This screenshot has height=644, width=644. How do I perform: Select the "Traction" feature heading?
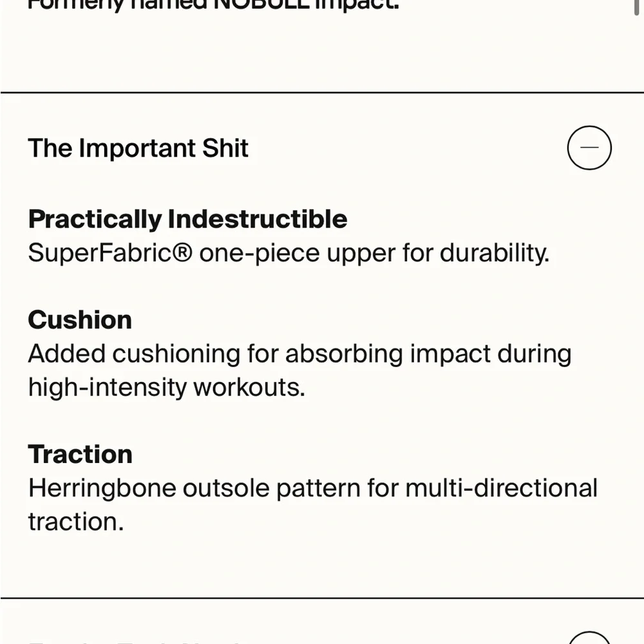tap(80, 454)
